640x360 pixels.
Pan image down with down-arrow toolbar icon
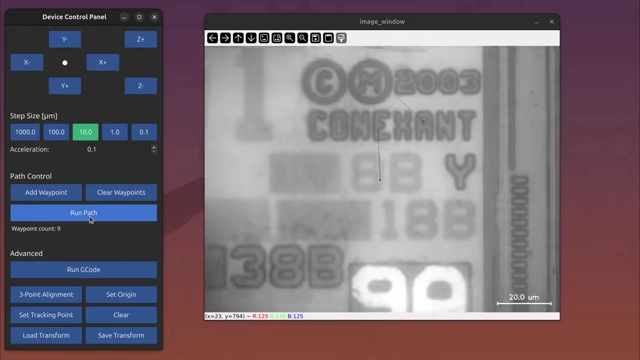(251, 38)
